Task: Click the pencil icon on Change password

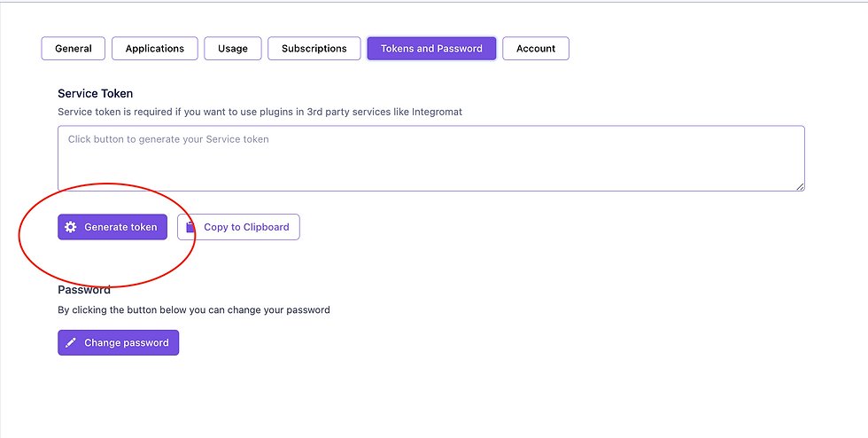Action: point(70,342)
